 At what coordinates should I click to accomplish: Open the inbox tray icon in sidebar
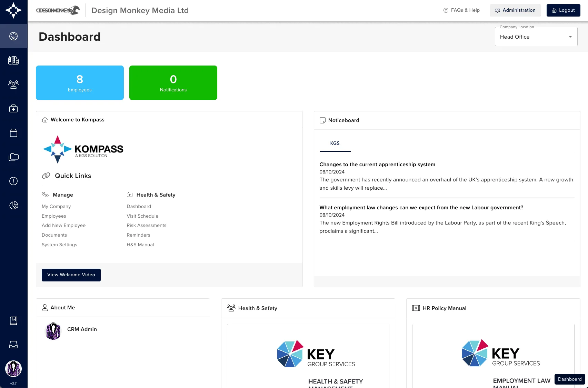13,345
